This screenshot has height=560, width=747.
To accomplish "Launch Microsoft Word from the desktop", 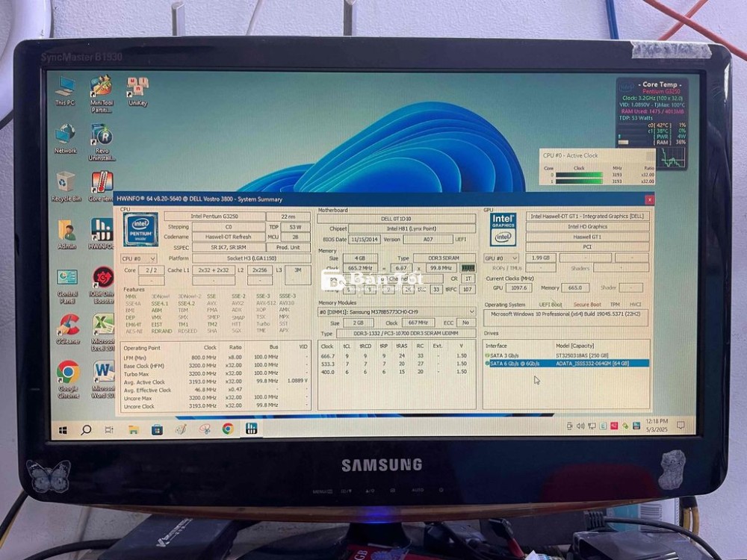I will (x=103, y=379).
